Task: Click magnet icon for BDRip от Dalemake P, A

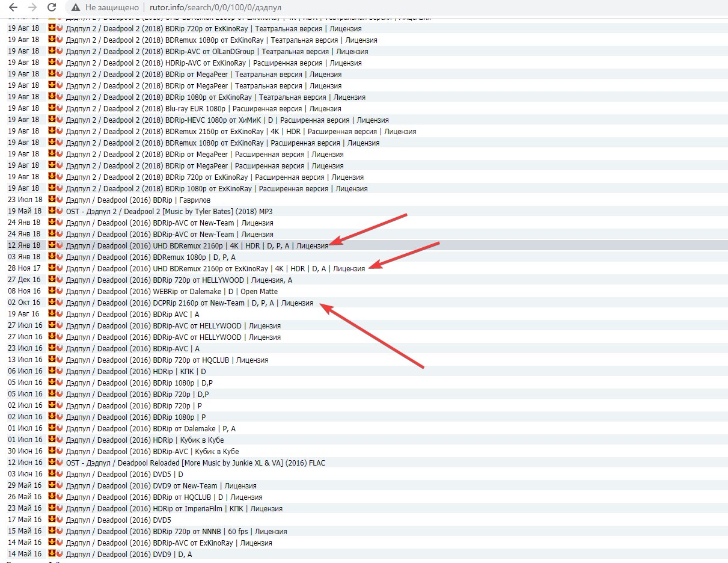Action: pos(60,428)
